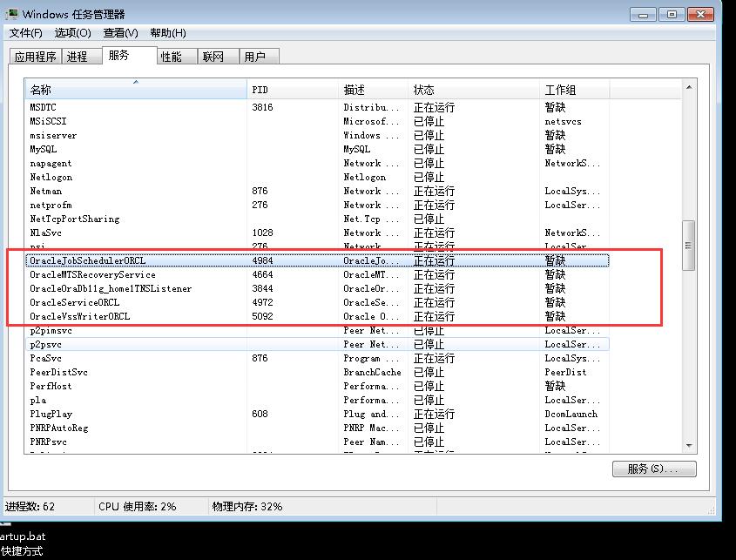Click PID 608 in the PlugPlay row
The image size is (736, 560).
pos(260,414)
